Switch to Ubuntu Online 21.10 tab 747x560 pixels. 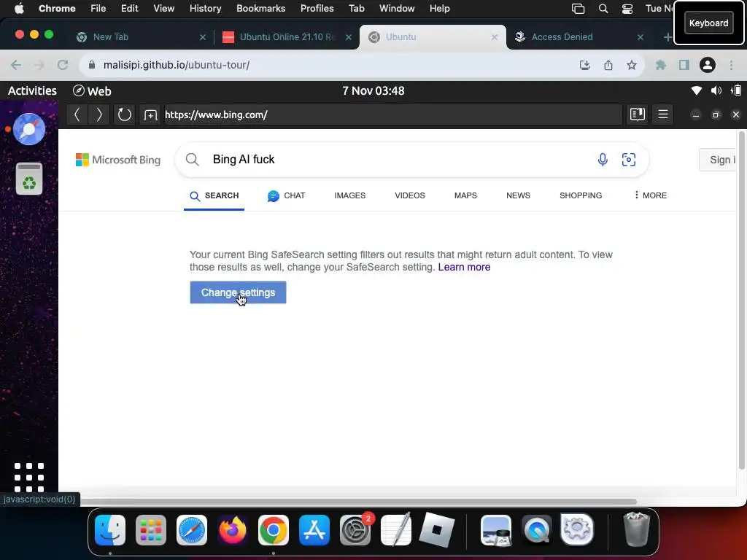(287, 37)
